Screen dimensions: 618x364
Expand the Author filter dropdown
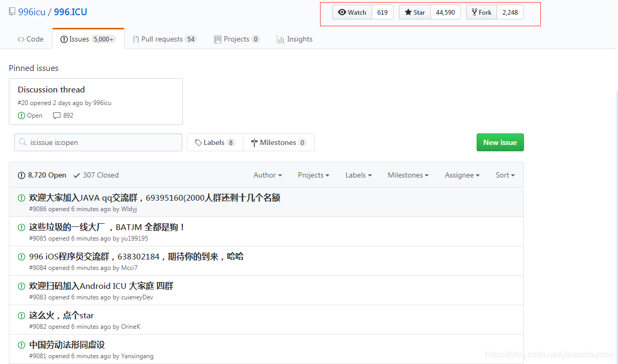tap(267, 175)
